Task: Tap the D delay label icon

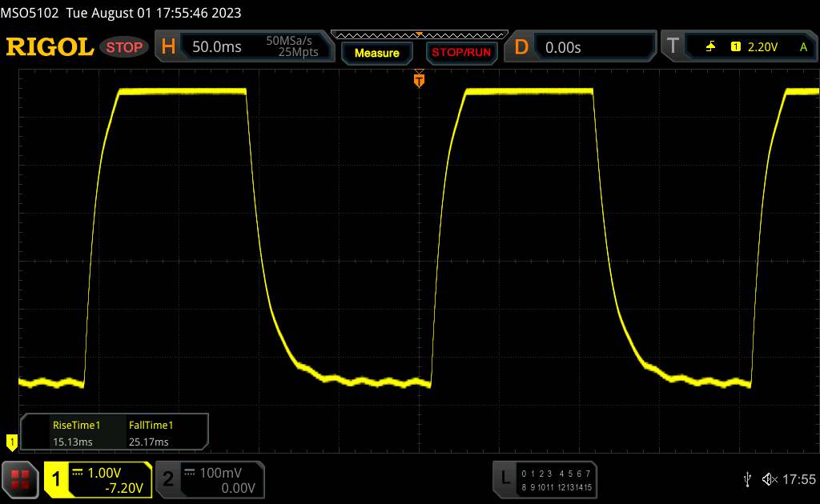Action: (x=521, y=47)
